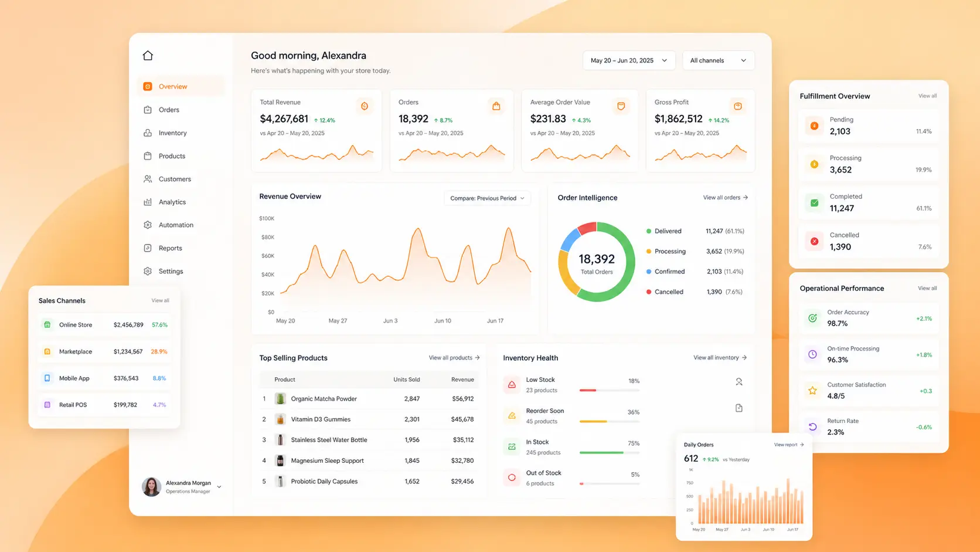Click the Completed checkmark icon in Fulfillment Overview
980x552 pixels.
click(814, 202)
